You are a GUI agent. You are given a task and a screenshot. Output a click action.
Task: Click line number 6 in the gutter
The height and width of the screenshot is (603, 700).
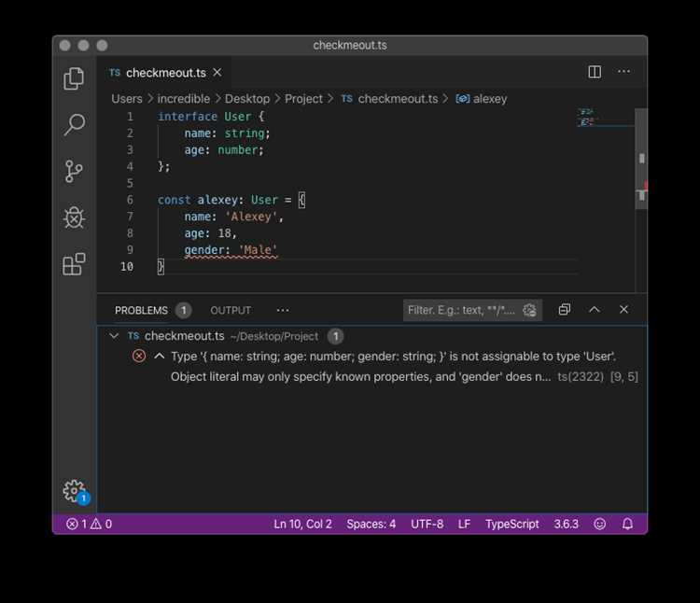tap(130, 200)
